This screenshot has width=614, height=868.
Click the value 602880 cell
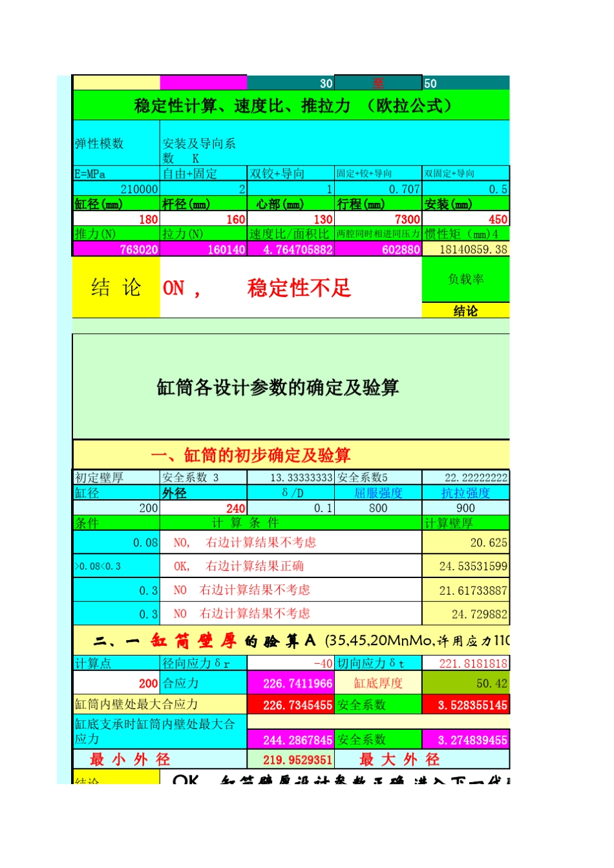pos(378,249)
